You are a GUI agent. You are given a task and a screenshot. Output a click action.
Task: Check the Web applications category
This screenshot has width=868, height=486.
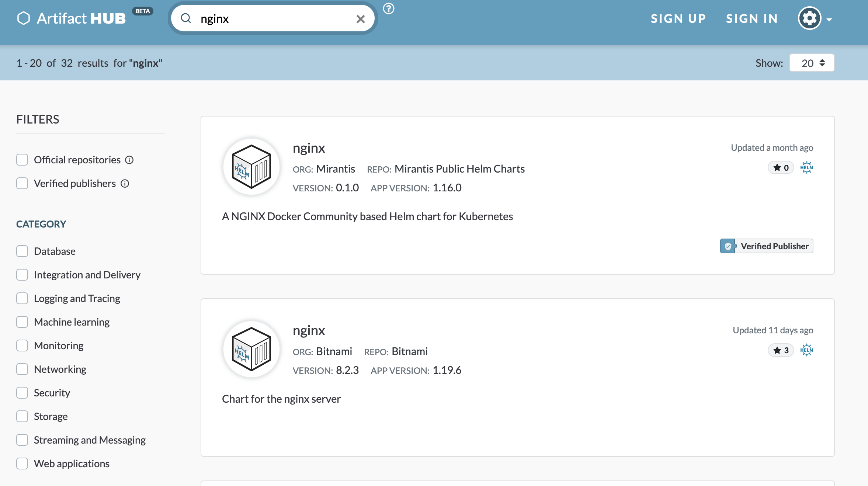[22, 464]
